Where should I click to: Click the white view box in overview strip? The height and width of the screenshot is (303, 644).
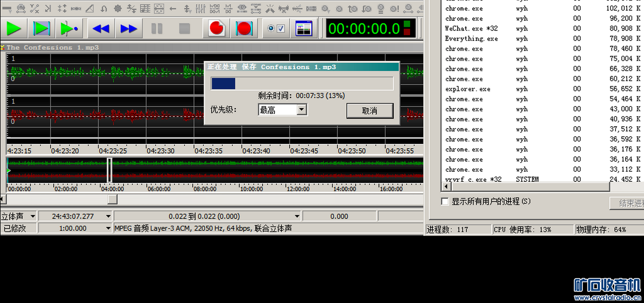(109, 170)
